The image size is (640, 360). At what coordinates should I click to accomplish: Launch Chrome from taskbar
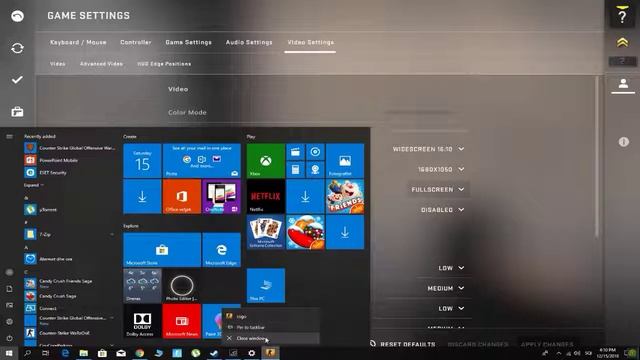click(x=140, y=353)
